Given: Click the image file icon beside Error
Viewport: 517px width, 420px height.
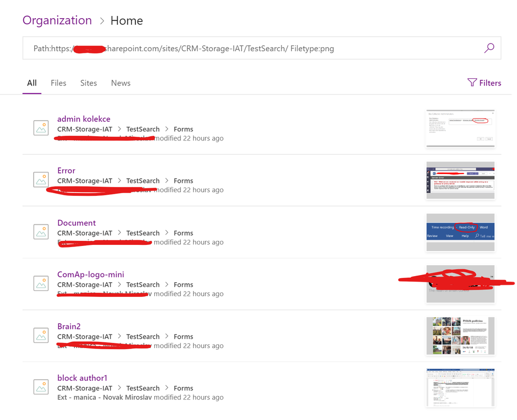Looking at the screenshot, I should [x=41, y=179].
